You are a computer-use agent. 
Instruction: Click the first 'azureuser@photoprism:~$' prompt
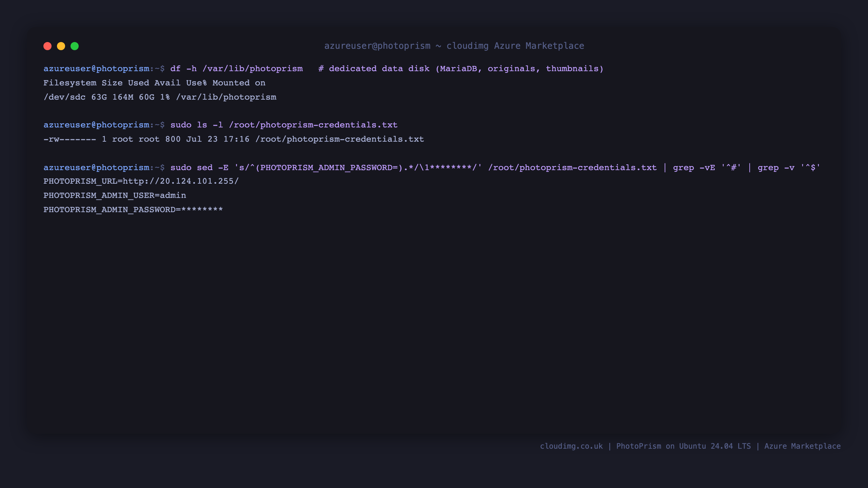pyautogui.click(x=104, y=69)
